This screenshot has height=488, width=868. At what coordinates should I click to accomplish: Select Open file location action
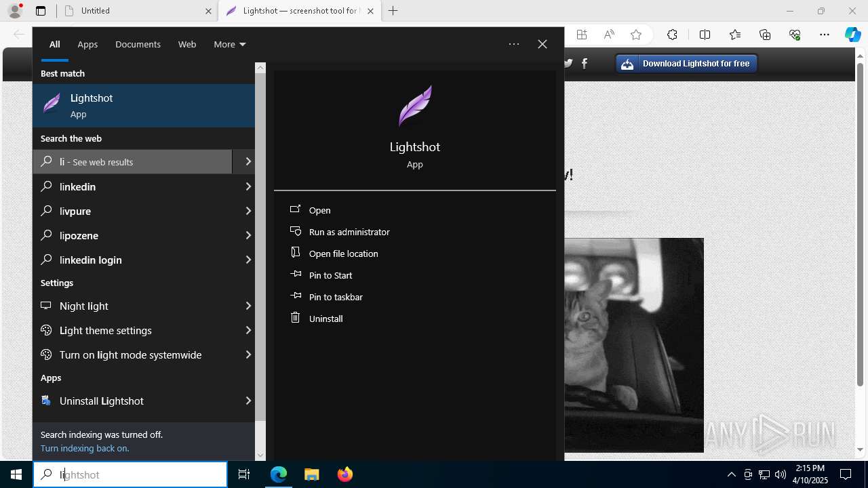tap(344, 253)
